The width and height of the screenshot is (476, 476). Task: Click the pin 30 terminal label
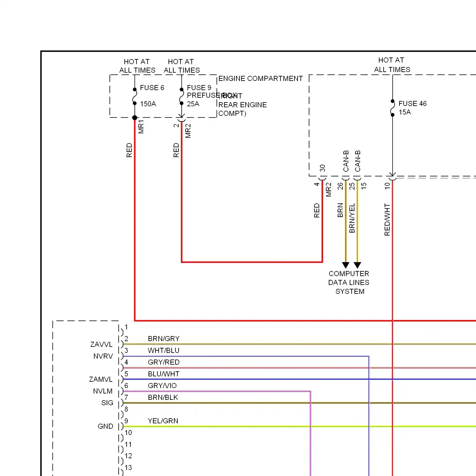pos(322,168)
